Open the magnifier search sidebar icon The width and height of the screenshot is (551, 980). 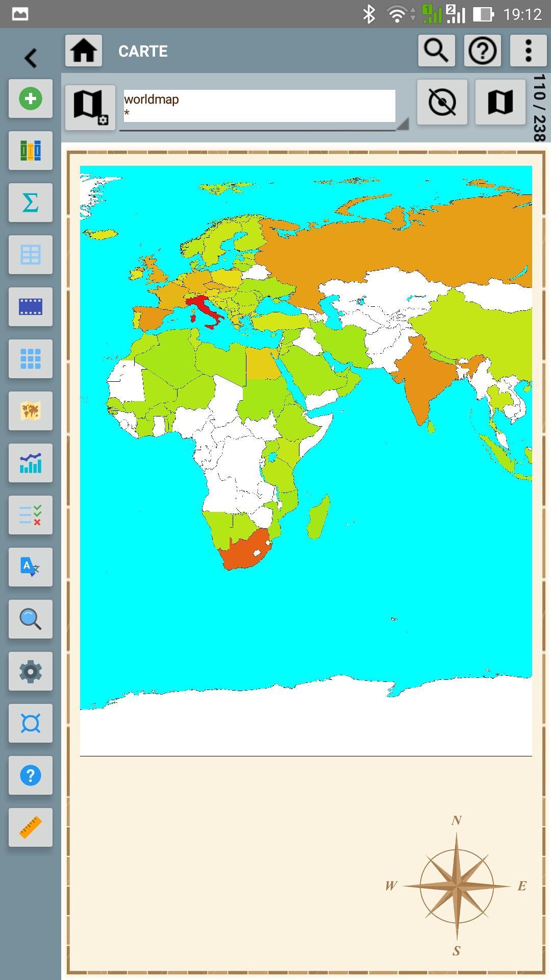[31, 619]
